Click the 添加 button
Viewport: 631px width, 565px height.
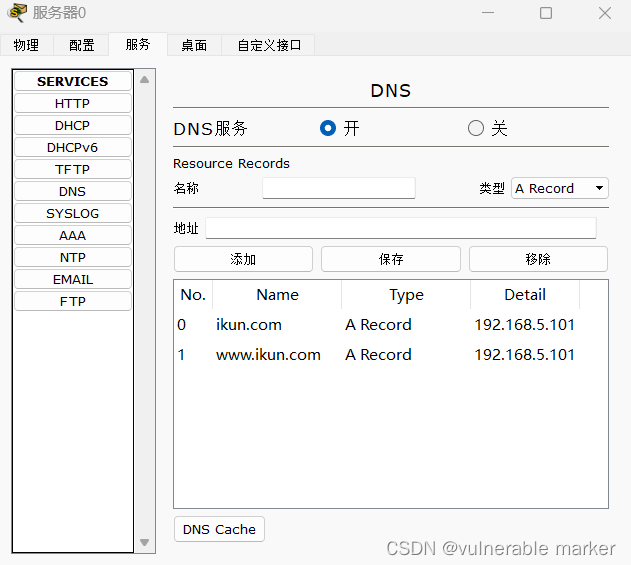tap(243, 259)
